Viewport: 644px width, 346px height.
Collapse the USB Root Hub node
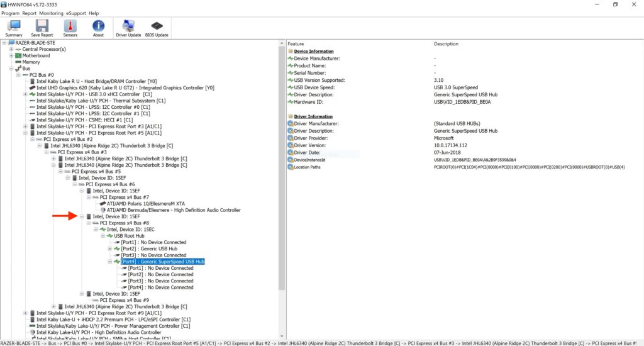103,236
